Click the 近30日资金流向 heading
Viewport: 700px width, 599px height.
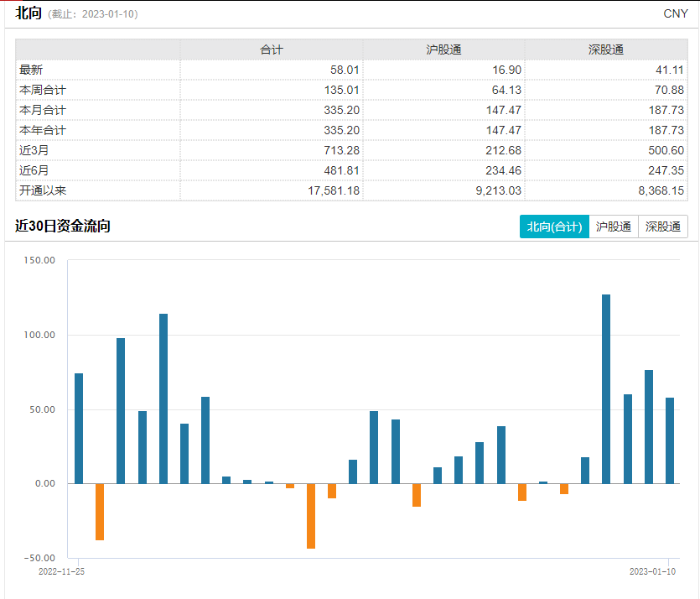[63, 226]
